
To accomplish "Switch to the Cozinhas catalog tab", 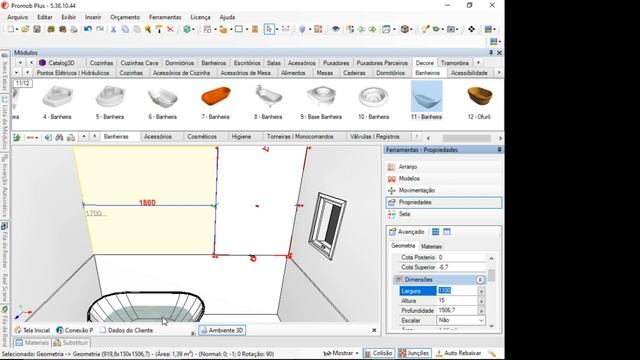I will coord(101,63).
